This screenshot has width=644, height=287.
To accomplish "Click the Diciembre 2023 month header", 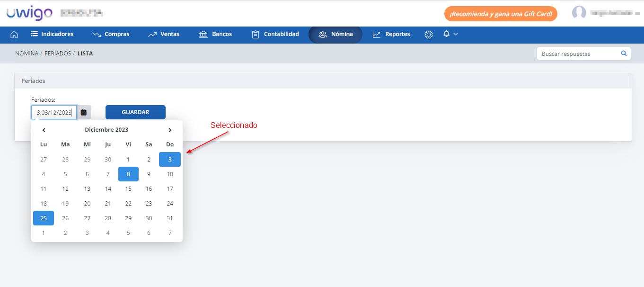I will click(x=106, y=130).
